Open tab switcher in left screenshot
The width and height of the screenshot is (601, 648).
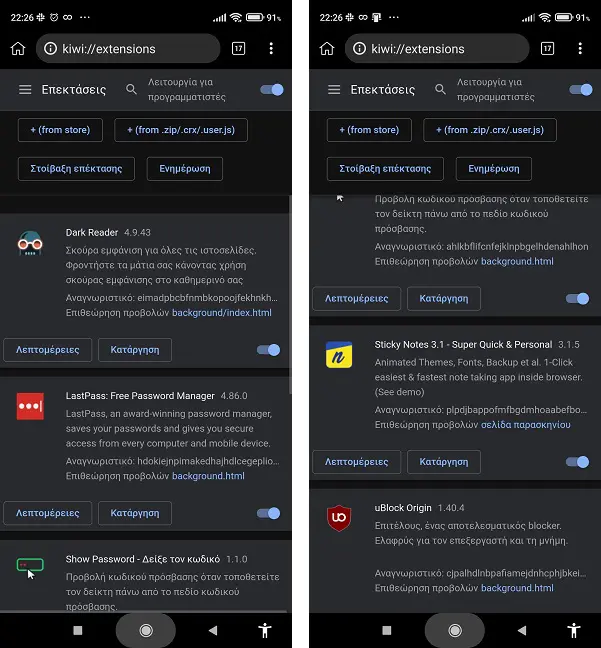pyautogui.click(x=238, y=49)
